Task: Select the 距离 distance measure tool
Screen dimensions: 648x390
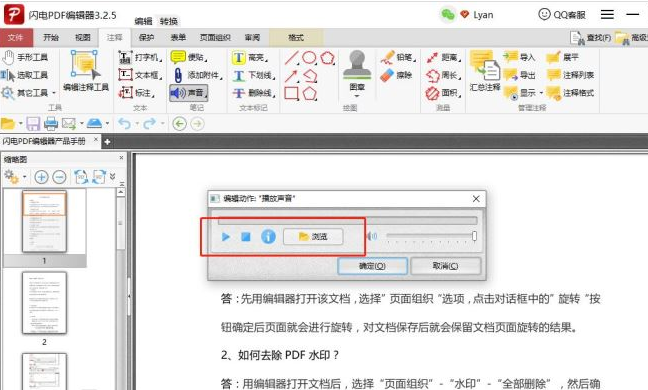Action: 443,57
